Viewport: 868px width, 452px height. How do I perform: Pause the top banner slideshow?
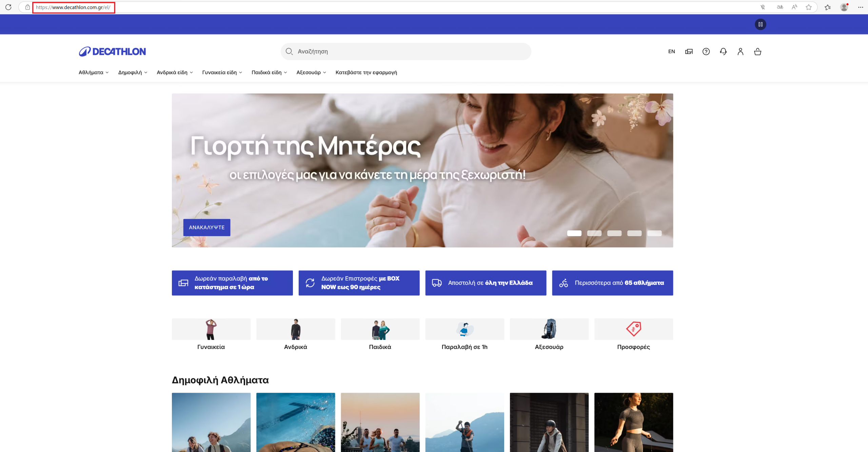pos(760,24)
